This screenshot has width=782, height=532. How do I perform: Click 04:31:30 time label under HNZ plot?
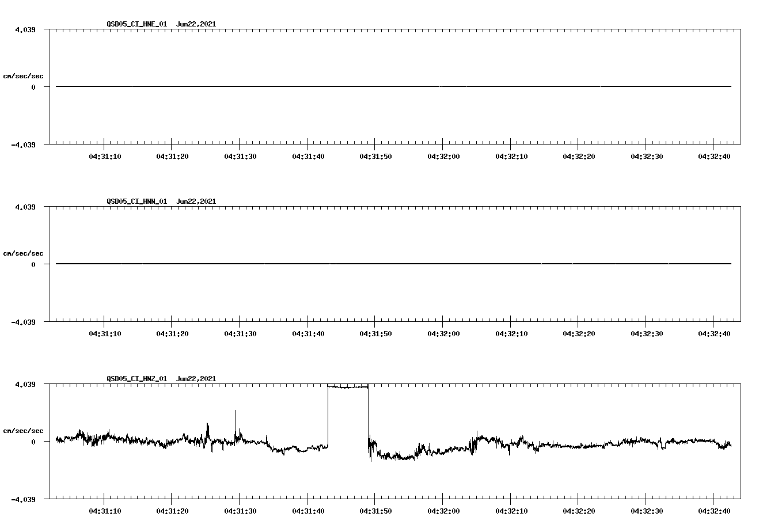tap(240, 511)
